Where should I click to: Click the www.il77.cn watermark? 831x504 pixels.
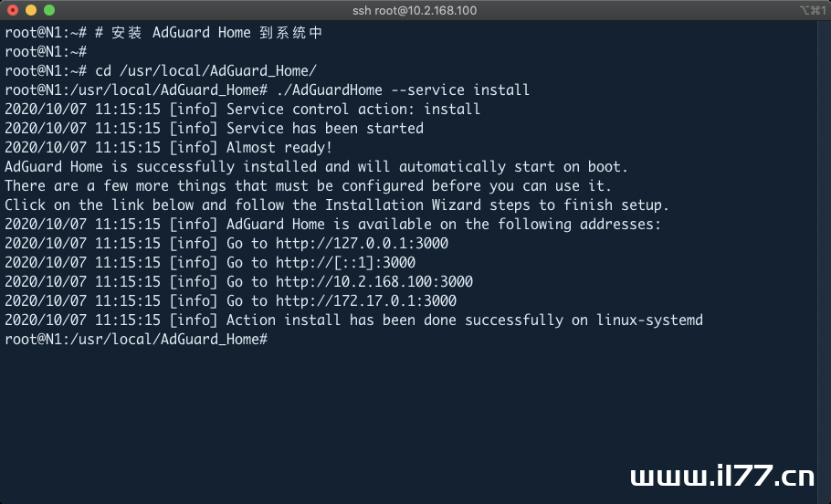pyautogui.click(x=722, y=476)
